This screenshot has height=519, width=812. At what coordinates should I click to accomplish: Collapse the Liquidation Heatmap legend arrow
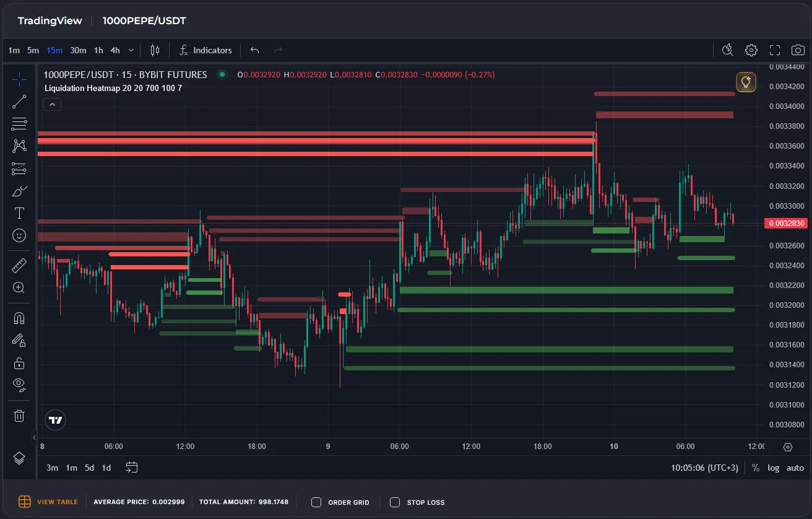pyautogui.click(x=52, y=104)
